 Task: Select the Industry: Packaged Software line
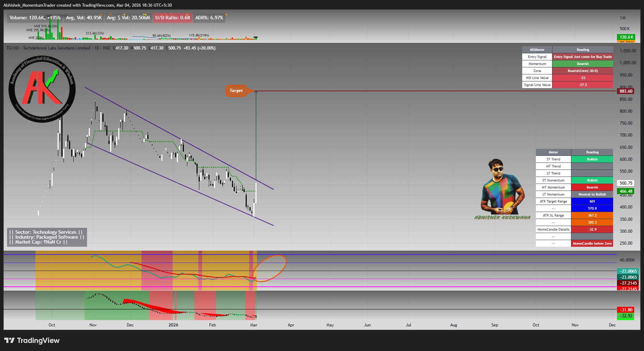click(47, 237)
